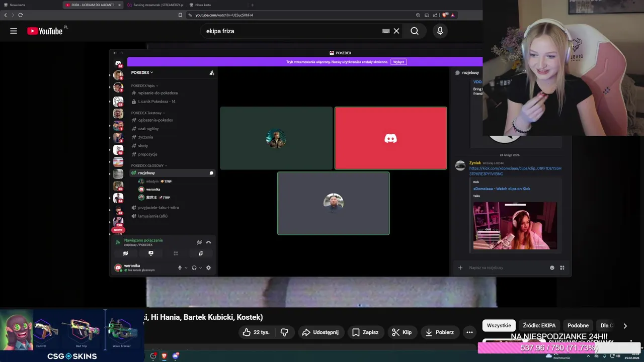Reload the page in the browser
This screenshot has height=362, width=644.
(21, 15)
